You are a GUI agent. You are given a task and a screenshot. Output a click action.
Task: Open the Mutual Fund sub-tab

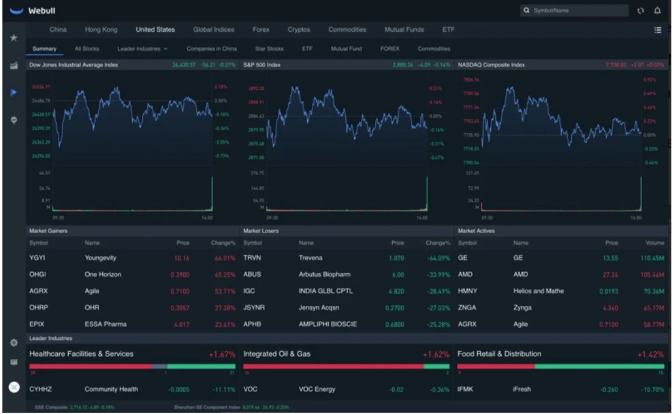point(346,49)
